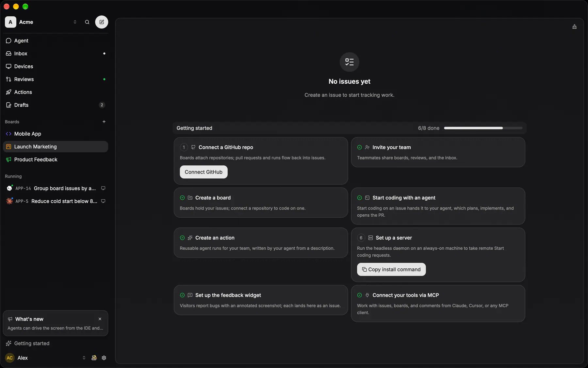Go to the Agent section
588x368 pixels.
pos(56,41)
